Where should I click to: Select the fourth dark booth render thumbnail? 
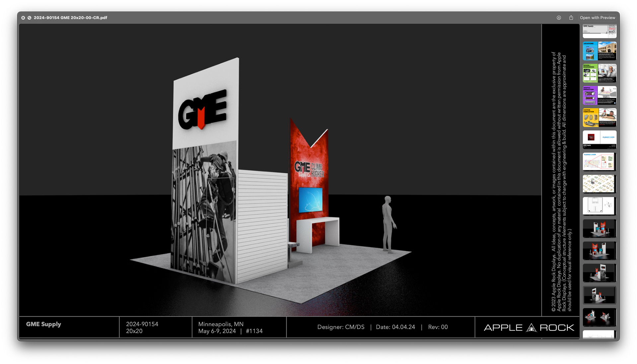600,295
